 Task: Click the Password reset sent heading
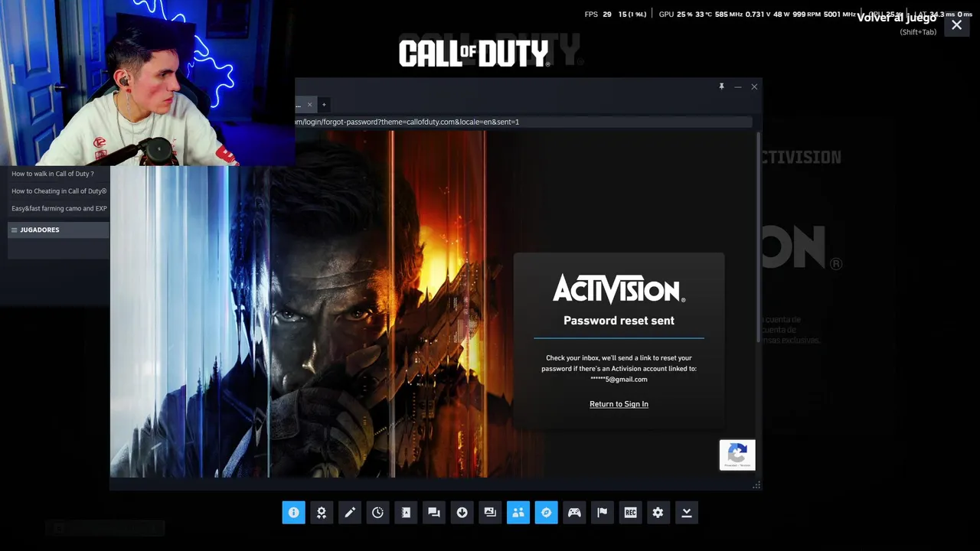(619, 321)
